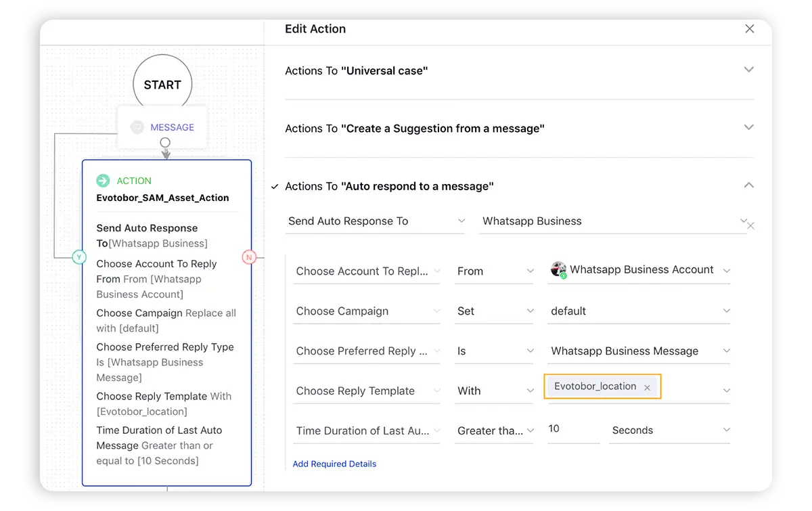Screen dimensions: 812x511
Task: Click the Add Required Details link
Action: point(334,464)
